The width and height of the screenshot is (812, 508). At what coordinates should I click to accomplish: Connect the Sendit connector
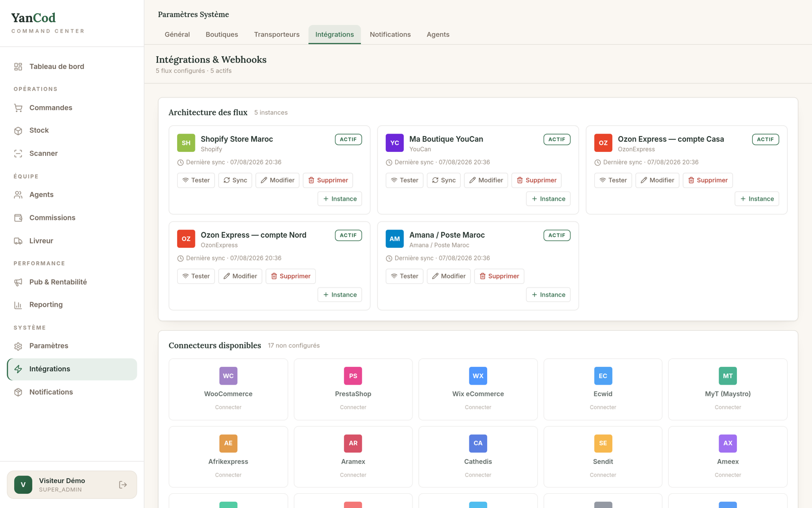[603, 475]
